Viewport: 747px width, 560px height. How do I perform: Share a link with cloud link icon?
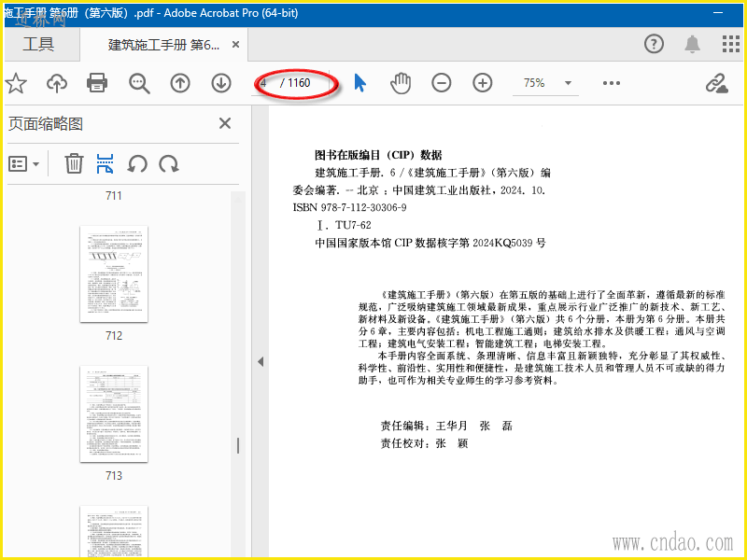[x=717, y=83]
